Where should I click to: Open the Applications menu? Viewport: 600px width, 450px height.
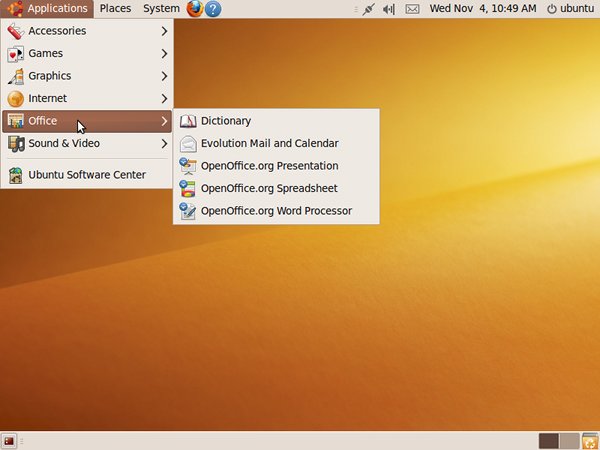click(x=47, y=9)
